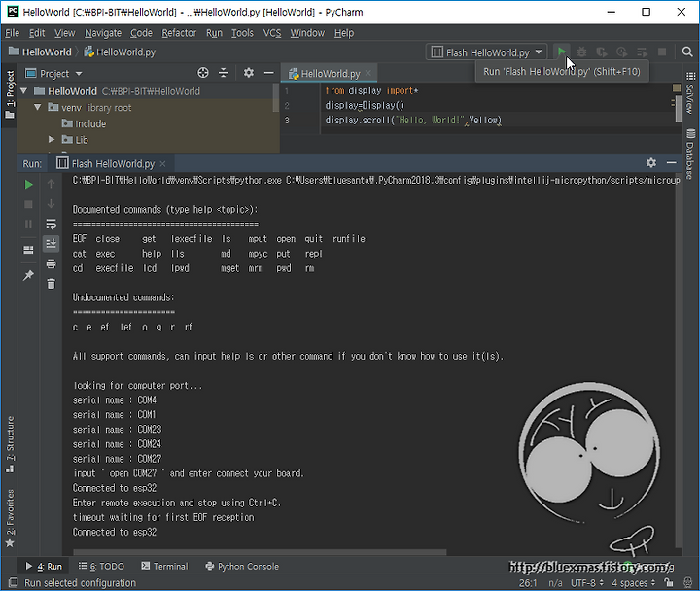Screen dimensions: 700x591
Task: Open the 6: TODO tool window
Action: pos(101,566)
